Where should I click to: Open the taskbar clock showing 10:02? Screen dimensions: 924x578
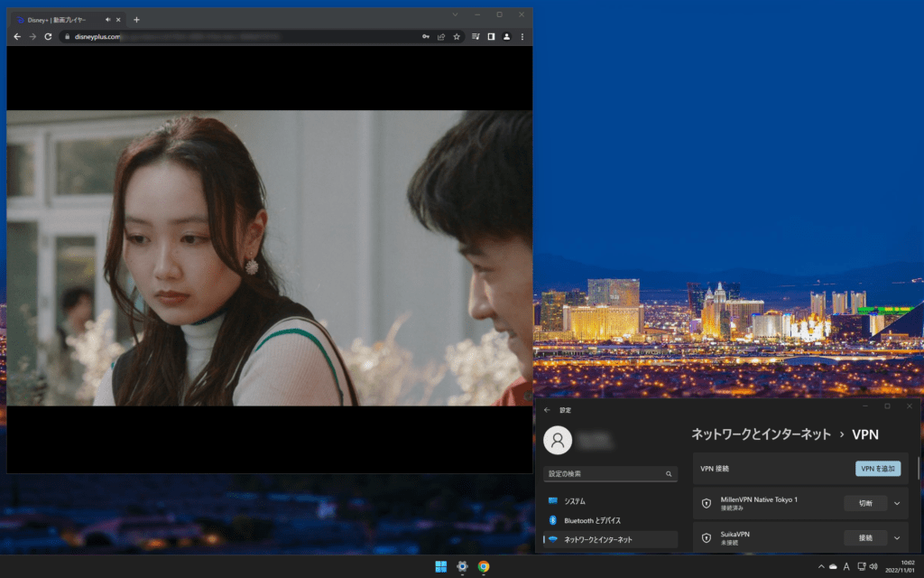tap(900, 567)
